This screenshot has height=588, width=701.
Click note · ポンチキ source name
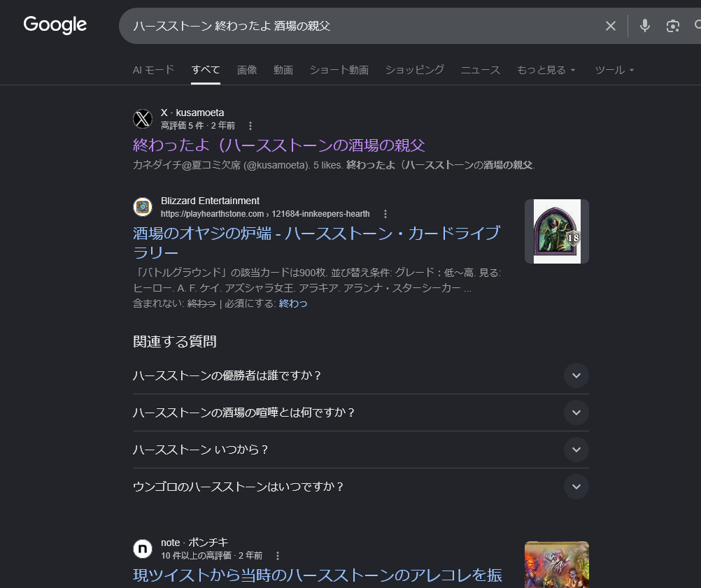(194, 543)
